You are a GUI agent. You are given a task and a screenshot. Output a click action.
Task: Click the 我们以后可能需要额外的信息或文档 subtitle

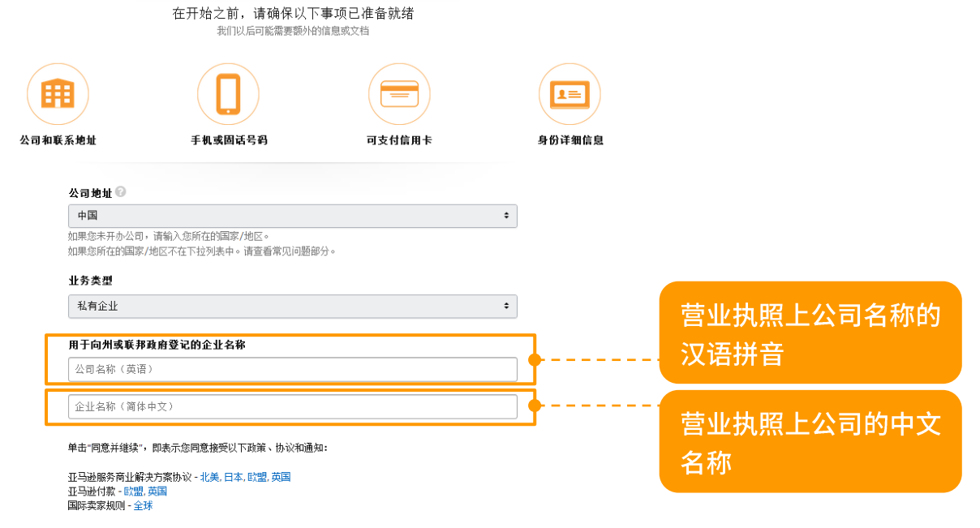pos(293,31)
